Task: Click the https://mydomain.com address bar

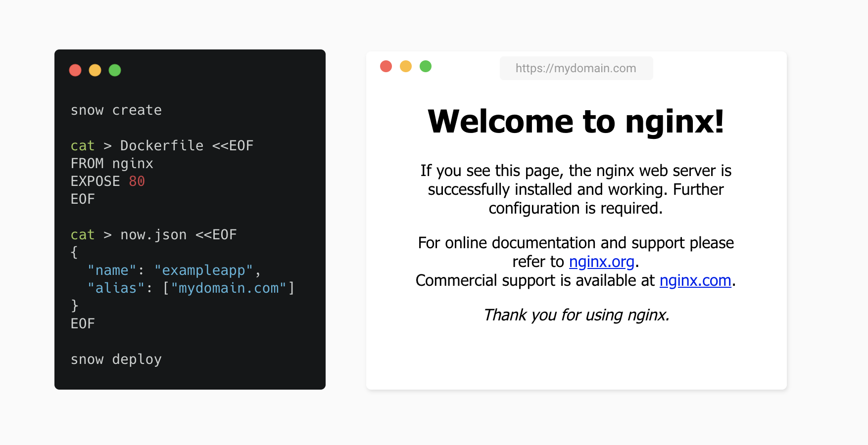Action: (x=576, y=68)
